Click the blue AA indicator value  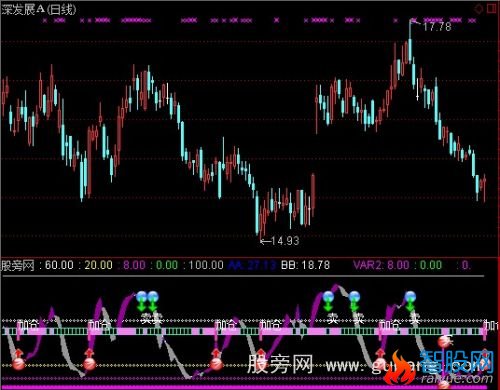tap(252, 265)
